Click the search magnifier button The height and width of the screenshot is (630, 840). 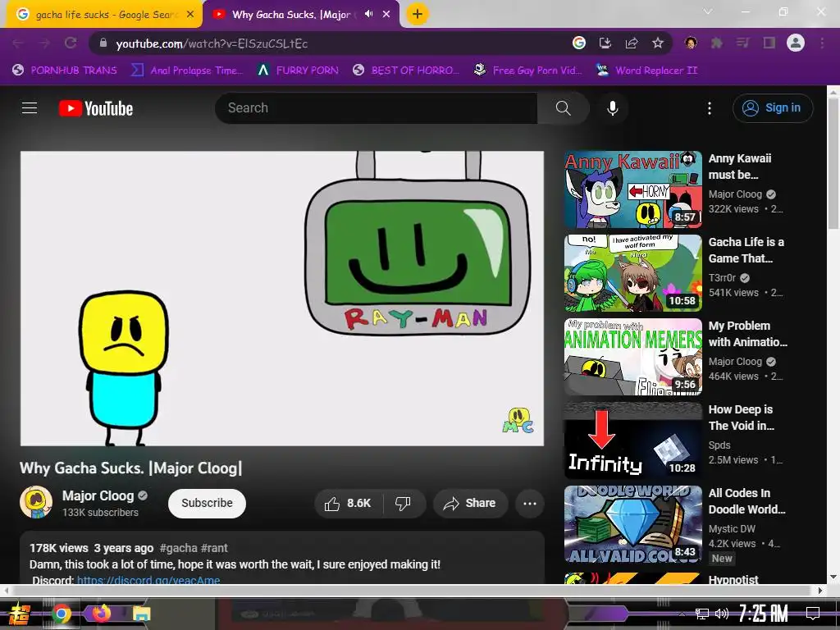[563, 108]
